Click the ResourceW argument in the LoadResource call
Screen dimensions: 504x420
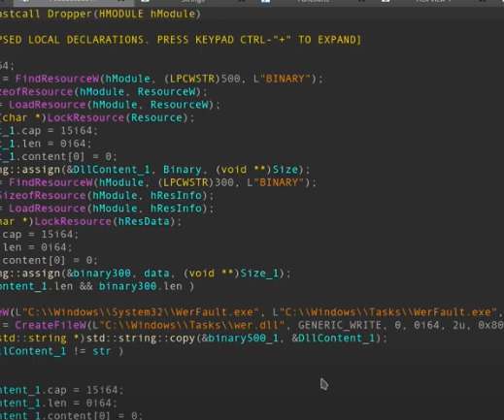point(180,105)
